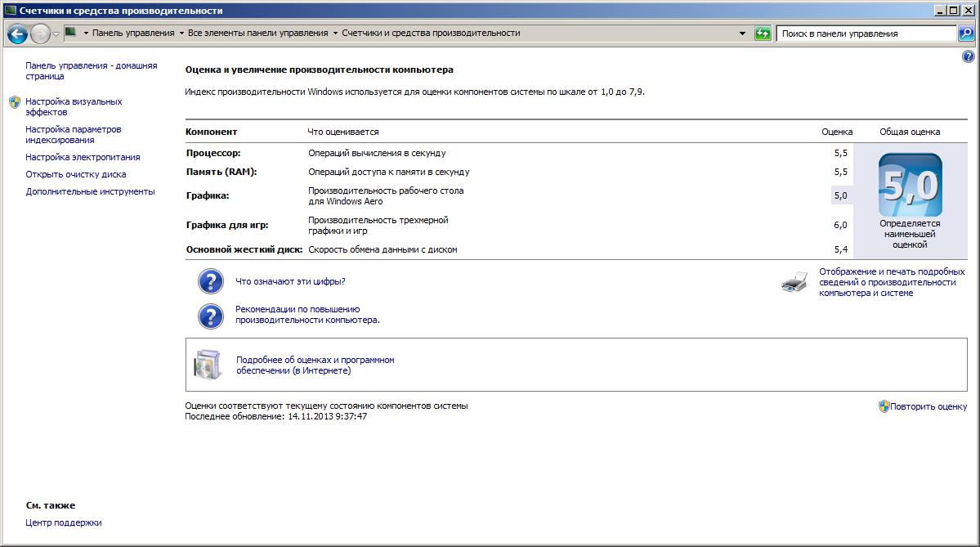This screenshot has height=547, width=980.
Task: Click the window icon in the title bar
Action: tap(10, 11)
